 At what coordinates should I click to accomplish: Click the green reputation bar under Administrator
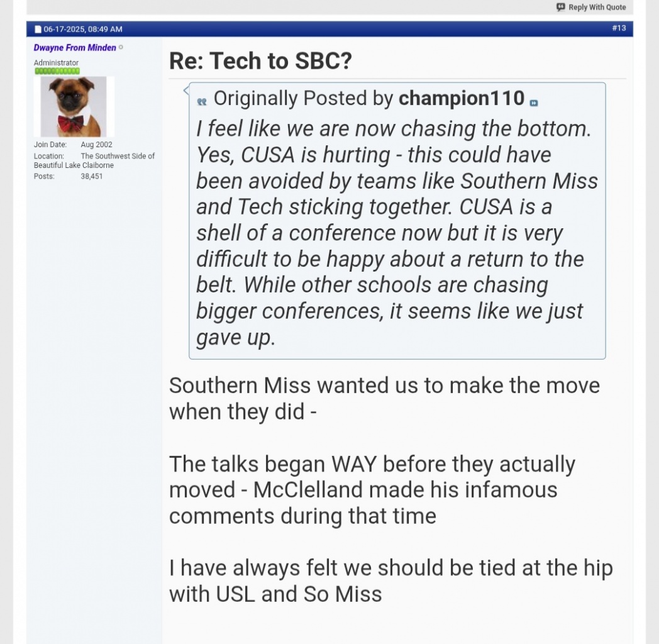click(x=57, y=71)
